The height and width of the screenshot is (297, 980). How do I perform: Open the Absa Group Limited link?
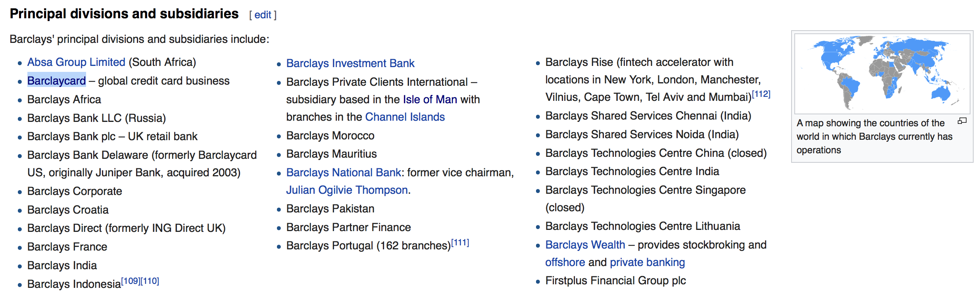tap(76, 62)
